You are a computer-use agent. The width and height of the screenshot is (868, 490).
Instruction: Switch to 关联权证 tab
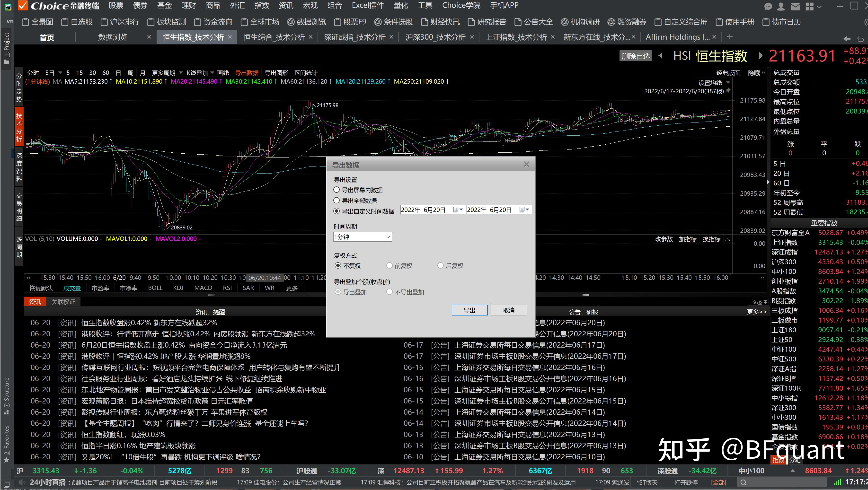point(63,302)
